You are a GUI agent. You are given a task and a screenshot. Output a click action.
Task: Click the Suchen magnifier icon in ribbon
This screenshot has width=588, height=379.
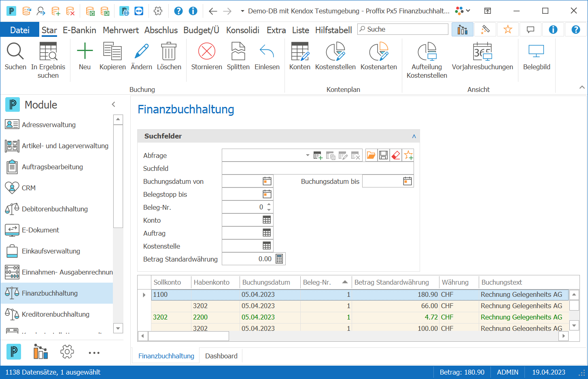pos(15,51)
